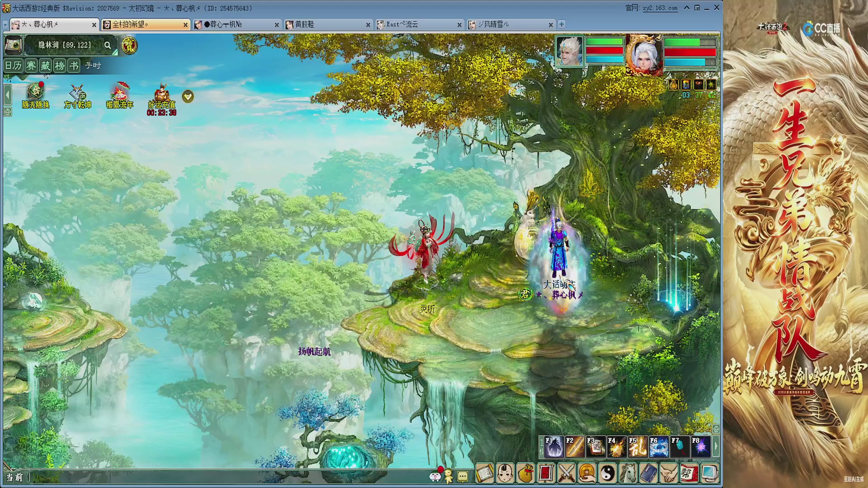Open the white horse mount icon
Viewport: 868px width, 488px height.
click(628, 474)
